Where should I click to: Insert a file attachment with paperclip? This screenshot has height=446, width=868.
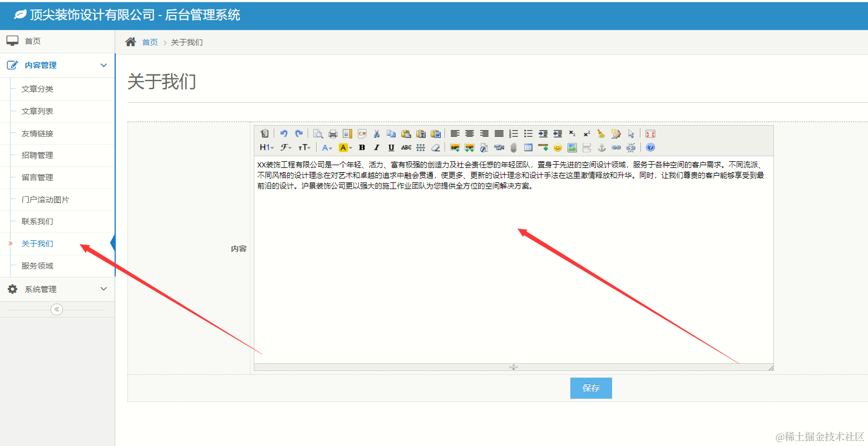coord(514,147)
